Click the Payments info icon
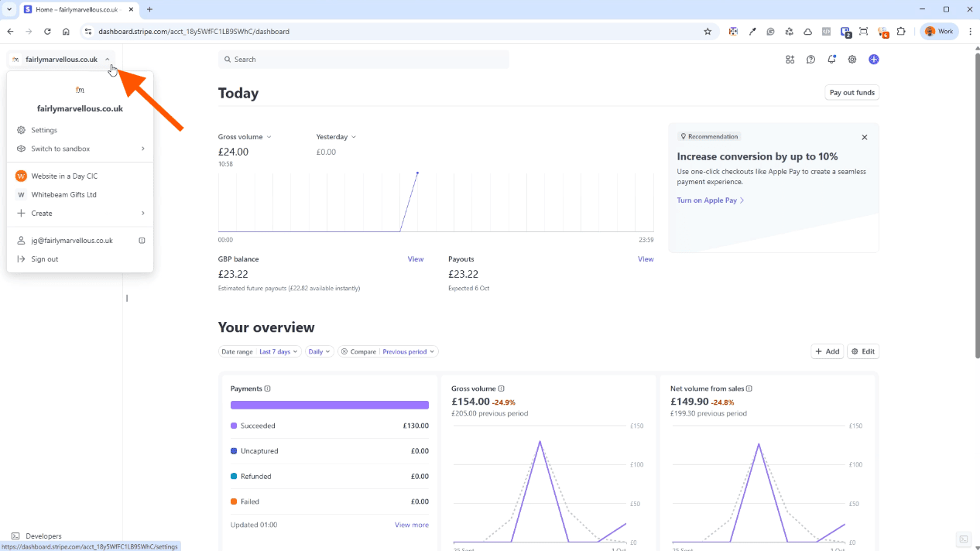980x551 pixels. [x=268, y=388]
